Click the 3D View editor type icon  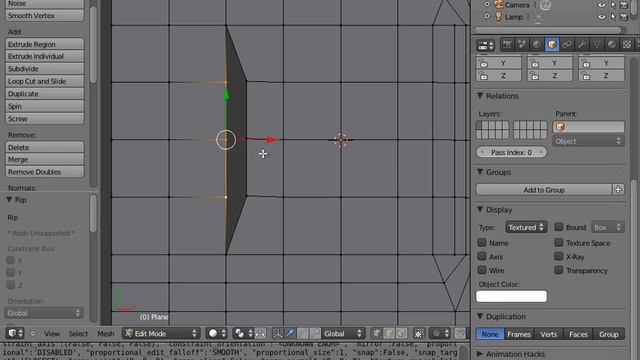click(x=16, y=333)
